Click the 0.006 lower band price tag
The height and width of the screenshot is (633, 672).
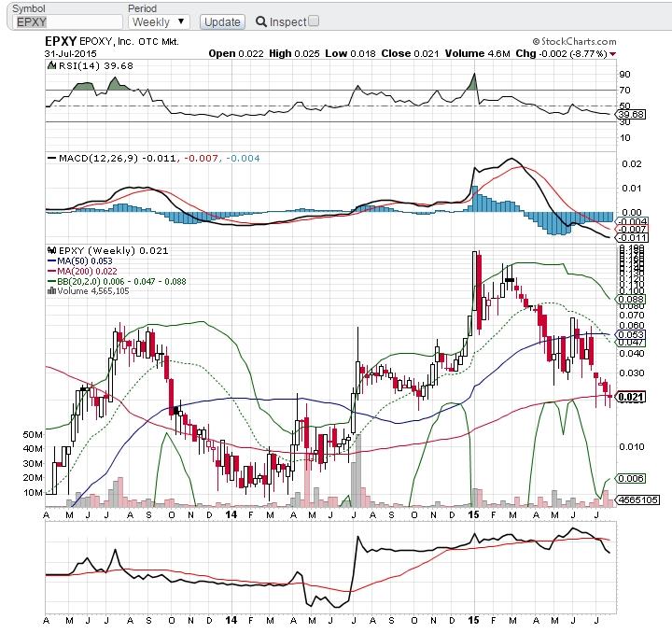pos(631,479)
